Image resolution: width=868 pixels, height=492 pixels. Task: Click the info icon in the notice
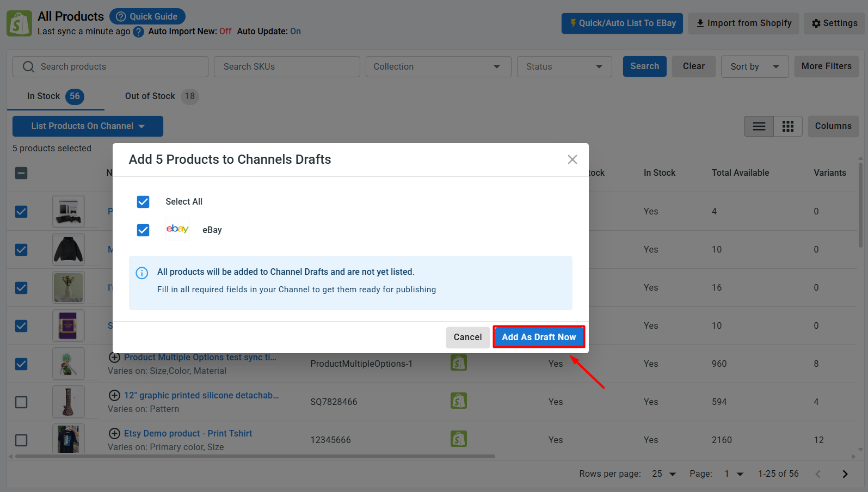pos(141,273)
